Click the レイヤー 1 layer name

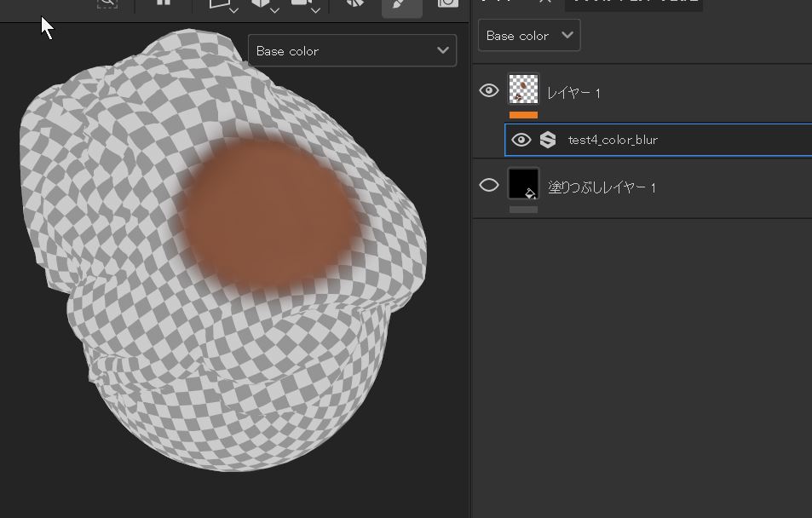pos(573,93)
